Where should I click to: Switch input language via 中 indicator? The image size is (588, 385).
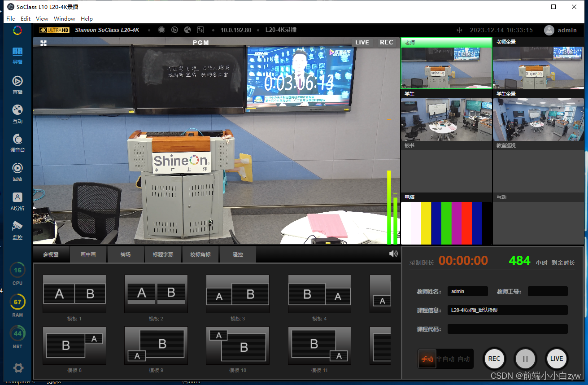point(459,30)
